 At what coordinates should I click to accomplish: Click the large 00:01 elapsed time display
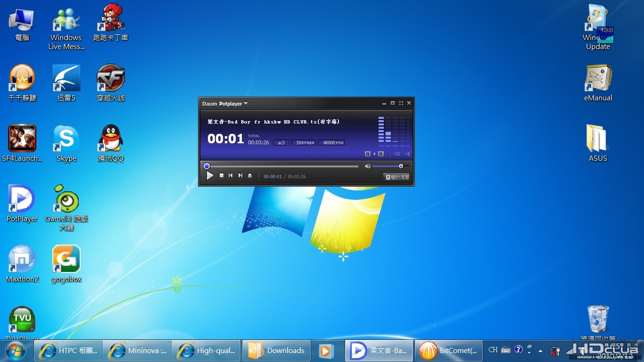[x=226, y=139]
